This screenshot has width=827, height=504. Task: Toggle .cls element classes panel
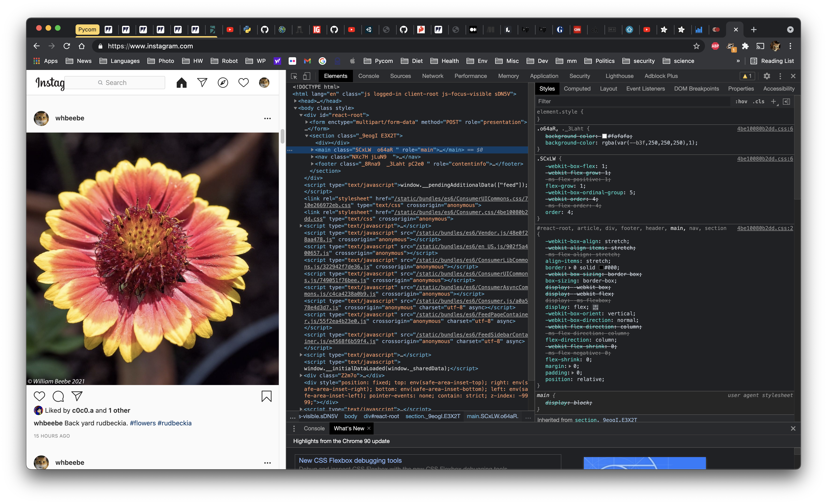click(758, 102)
